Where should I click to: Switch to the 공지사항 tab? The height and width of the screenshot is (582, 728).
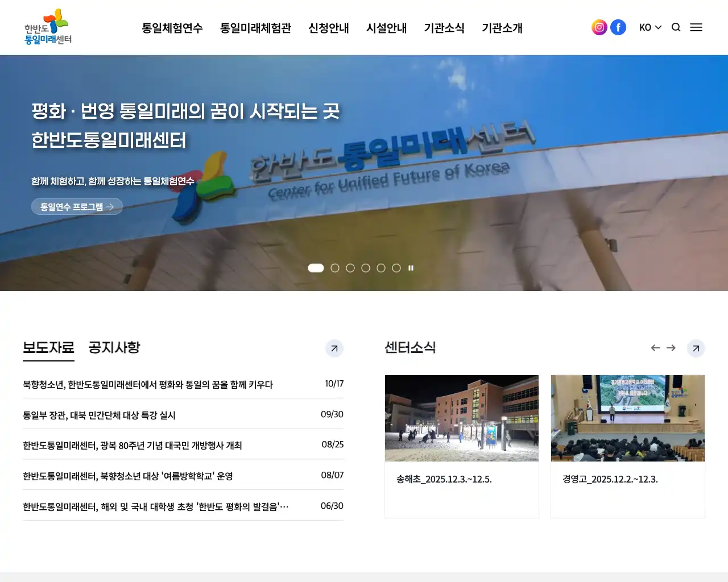115,347
